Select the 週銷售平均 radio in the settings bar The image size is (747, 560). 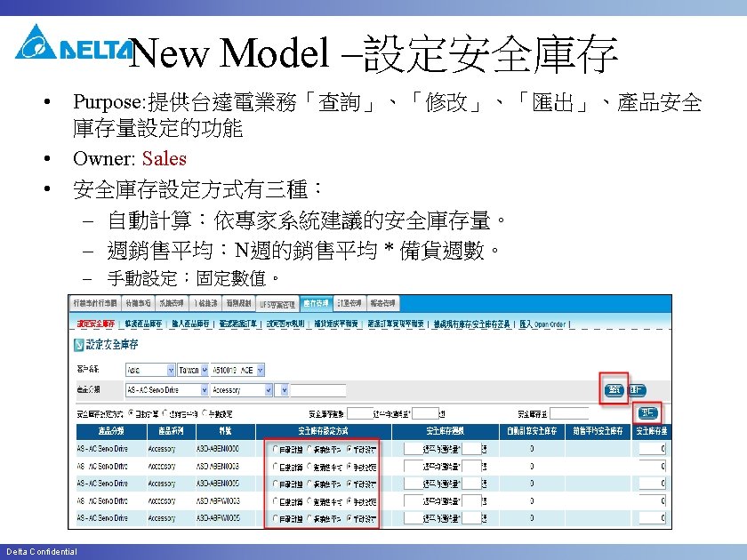pyautogui.click(x=165, y=413)
